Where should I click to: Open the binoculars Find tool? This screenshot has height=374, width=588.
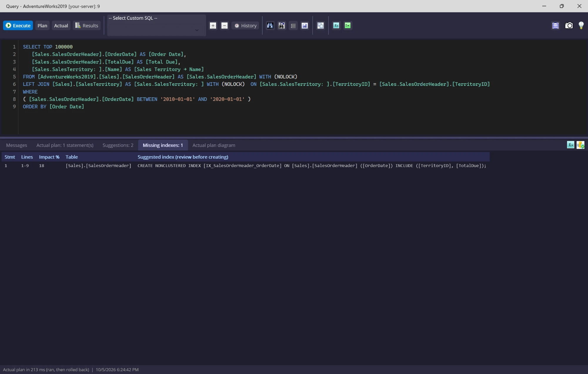coord(270,26)
